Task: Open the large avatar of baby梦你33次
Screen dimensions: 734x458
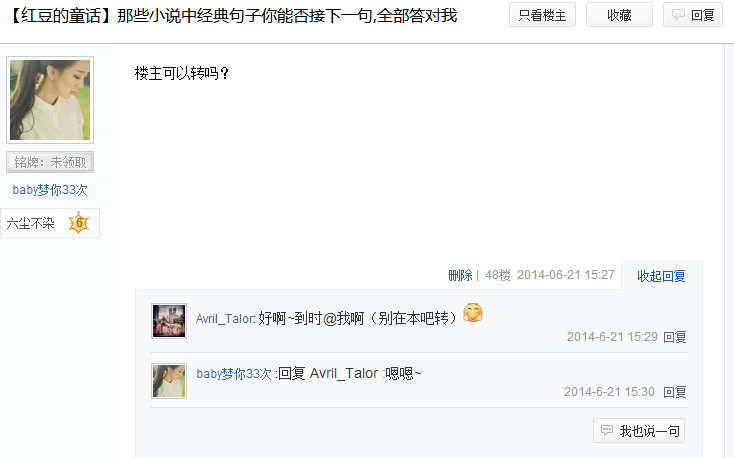Action: (x=50, y=100)
